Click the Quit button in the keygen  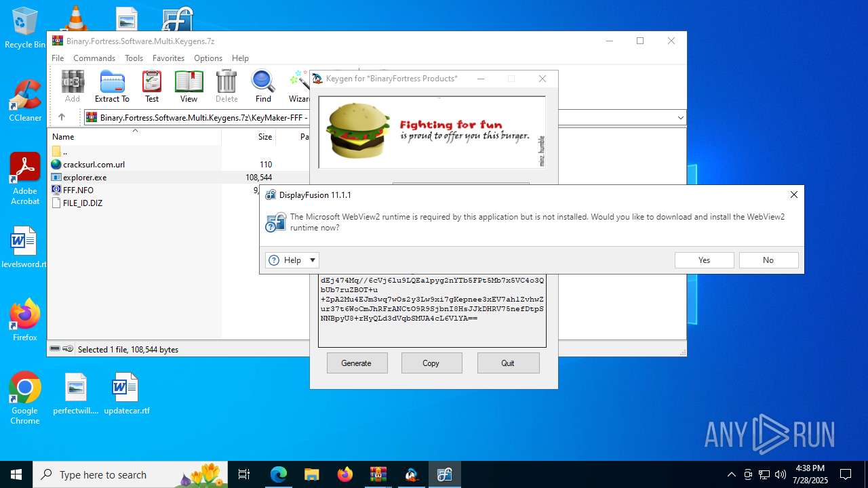[x=508, y=363]
